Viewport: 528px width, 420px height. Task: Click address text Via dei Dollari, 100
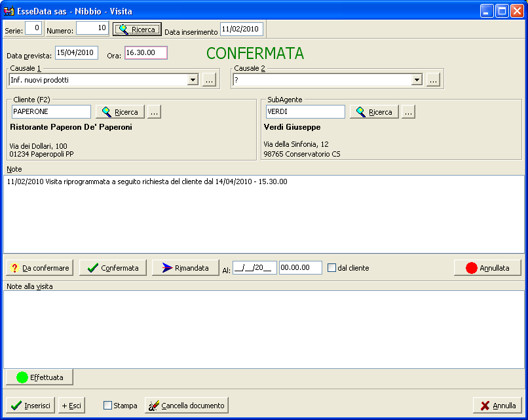coord(39,146)
